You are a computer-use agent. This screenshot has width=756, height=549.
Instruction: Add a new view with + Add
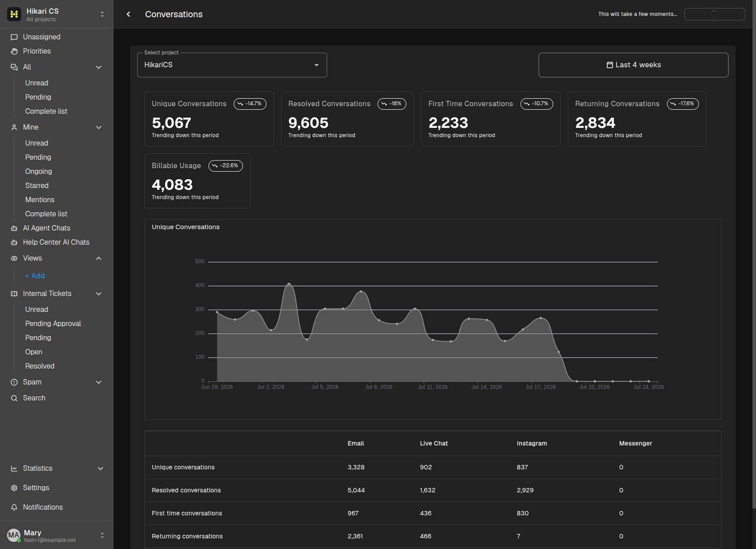pos(35,276)
